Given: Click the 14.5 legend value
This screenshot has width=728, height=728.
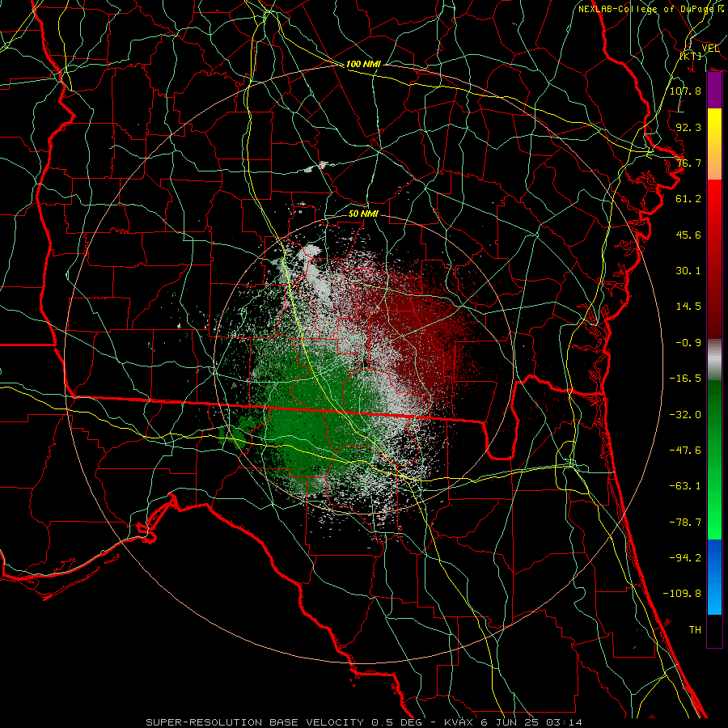Looking at the screenshot, I should coord(688,307).
